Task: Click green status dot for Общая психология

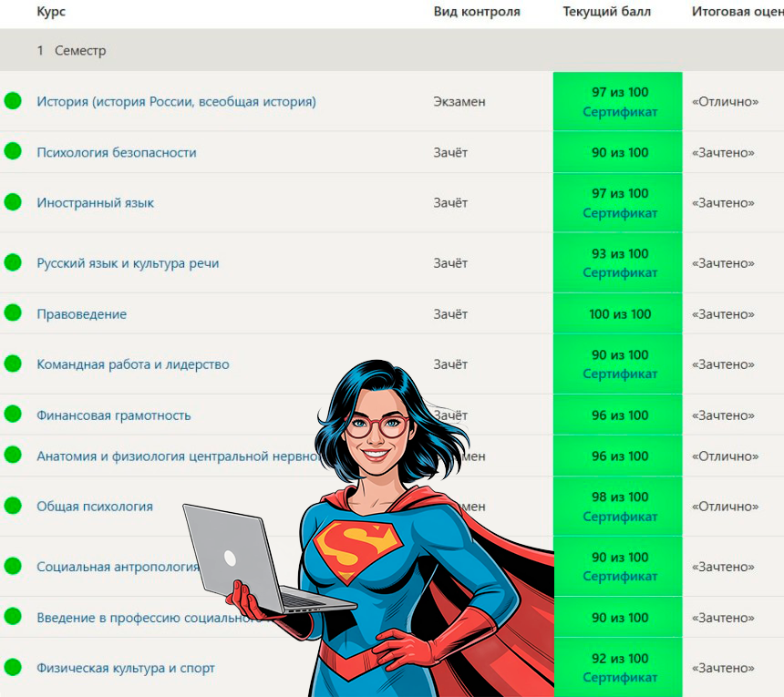Action: (13, 506)
